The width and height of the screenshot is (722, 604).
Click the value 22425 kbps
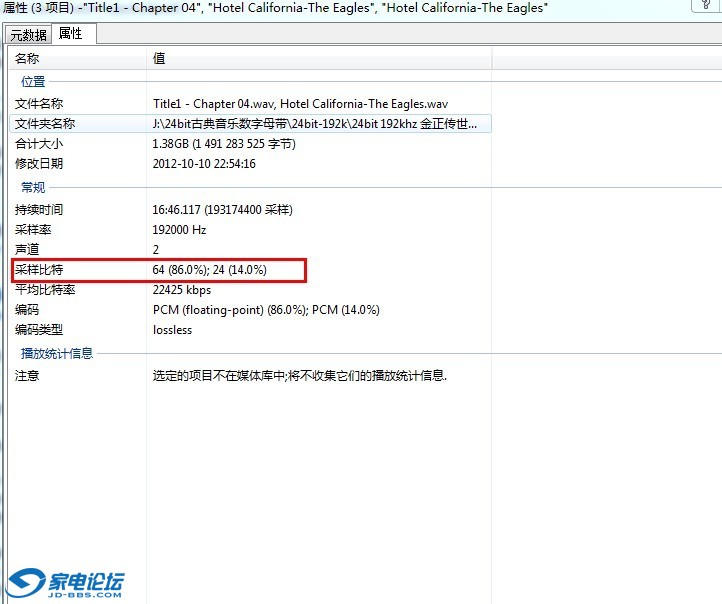coord(182,290)
